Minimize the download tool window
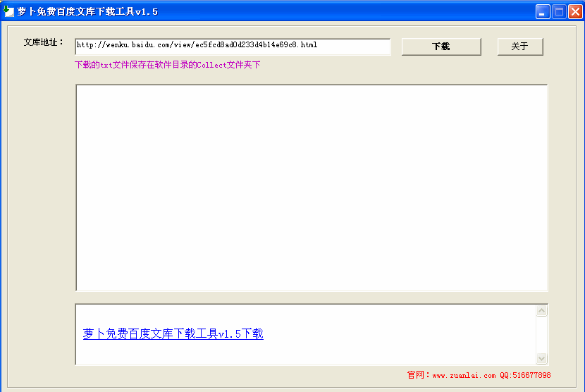This screenshot has height=392, width=585. 543,11
